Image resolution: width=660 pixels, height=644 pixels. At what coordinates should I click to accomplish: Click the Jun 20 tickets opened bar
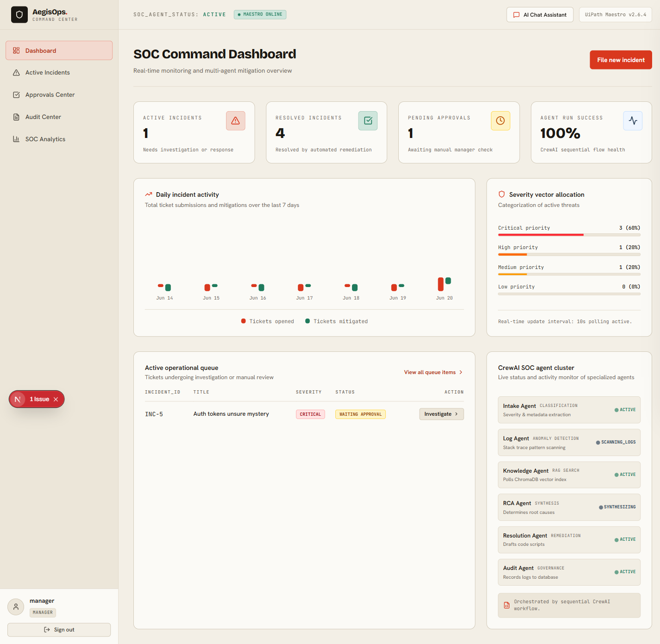click(x=441, y=284)
